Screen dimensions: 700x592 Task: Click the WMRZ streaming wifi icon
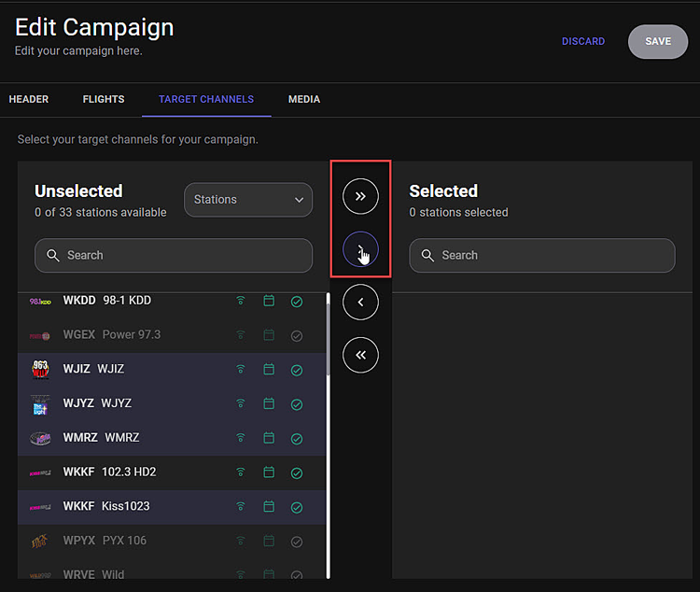click(241, 438)
